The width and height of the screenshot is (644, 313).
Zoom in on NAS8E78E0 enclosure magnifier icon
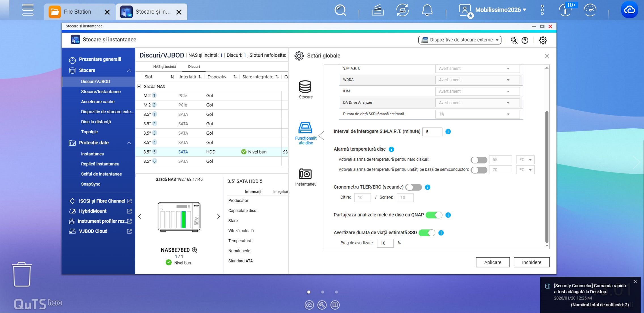coord(194,250)
